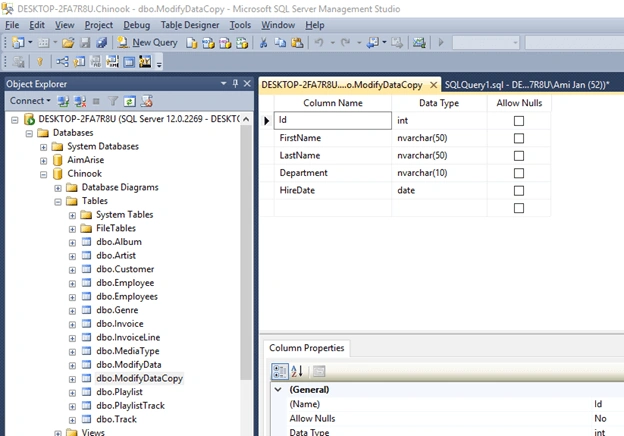
Task: Click the Manage XML Indexes icon
Action: pyautogui.click(x=112, y=62)
